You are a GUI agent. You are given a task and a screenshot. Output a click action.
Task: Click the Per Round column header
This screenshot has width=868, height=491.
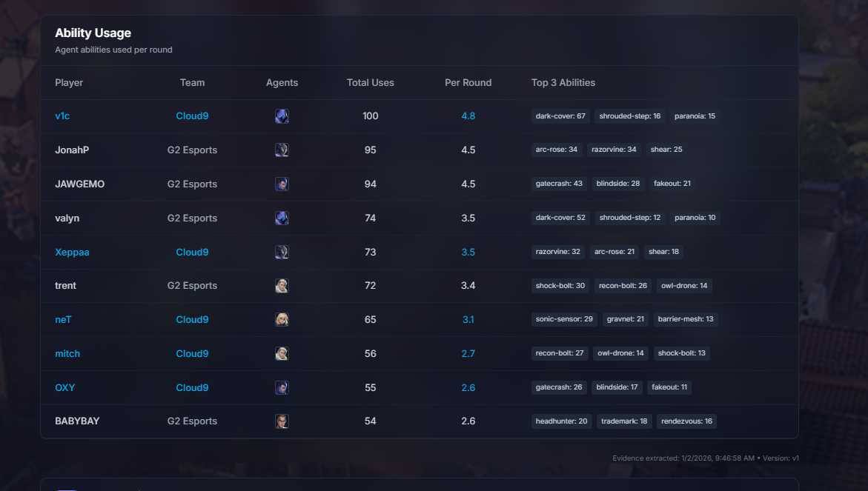point(468,82)
